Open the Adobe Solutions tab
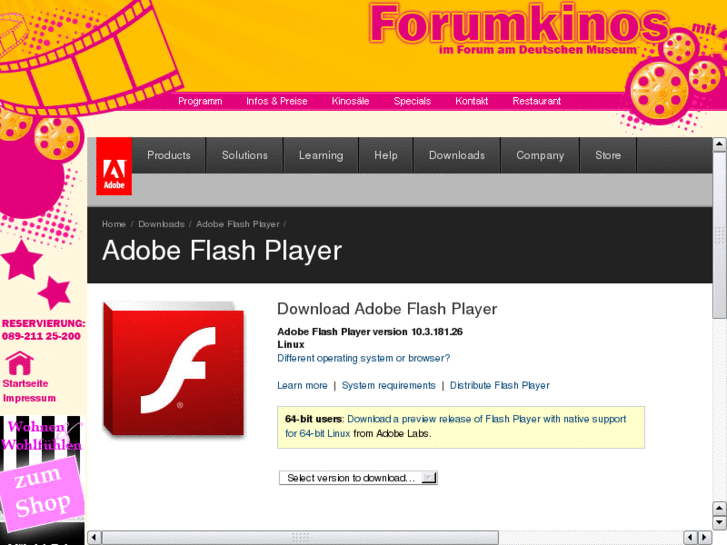 [x=245, y=155]
